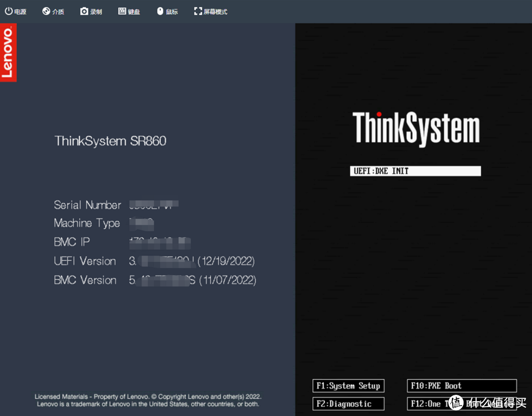532x416 pixels.
Task: Open the 键盘 keyboard menu label
Action: 134,12
